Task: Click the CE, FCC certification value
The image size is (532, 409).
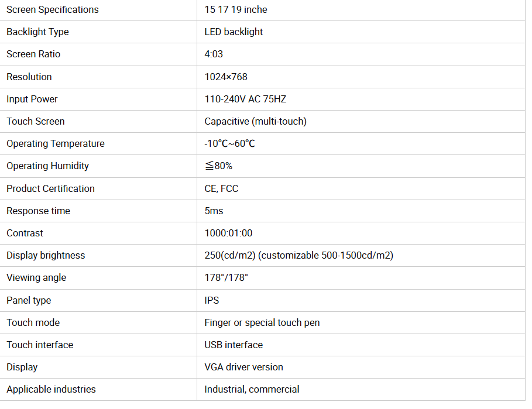Action: 221,188
